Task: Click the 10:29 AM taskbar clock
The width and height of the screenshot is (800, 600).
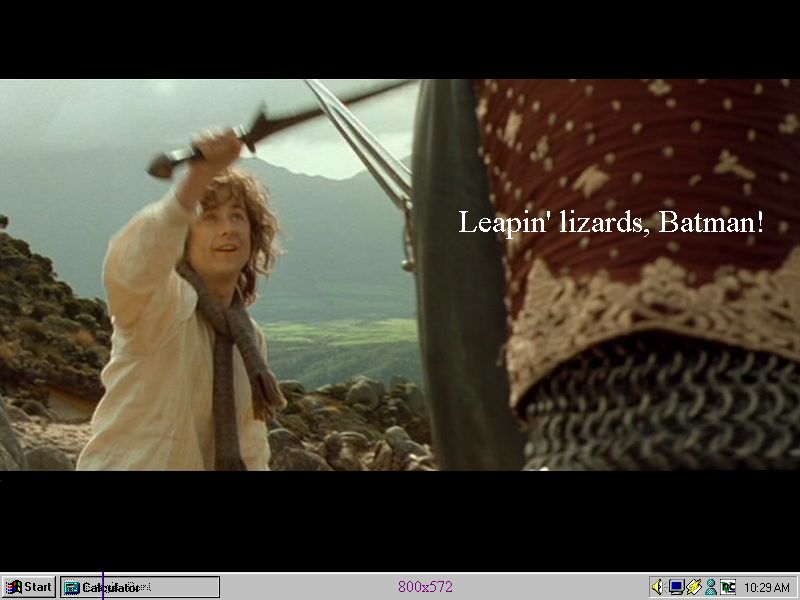Action: tap(767, 587)
